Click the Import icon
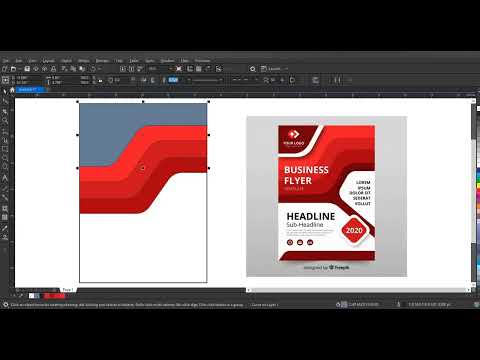 click(123, 69)
